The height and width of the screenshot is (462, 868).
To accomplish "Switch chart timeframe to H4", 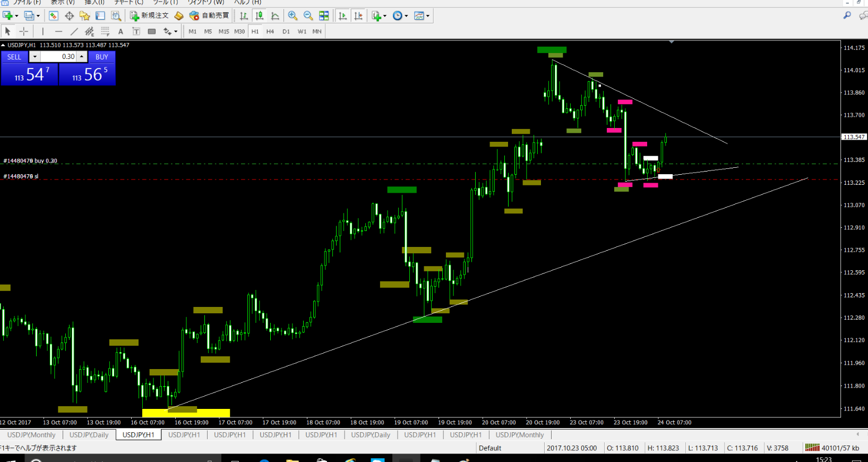I will point(270,31).
